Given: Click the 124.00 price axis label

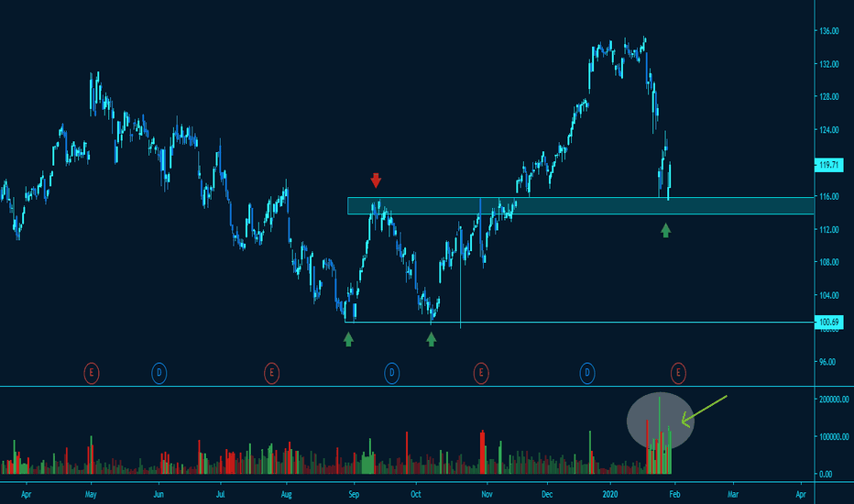Looking at the screenshot, I should [829, 130].
